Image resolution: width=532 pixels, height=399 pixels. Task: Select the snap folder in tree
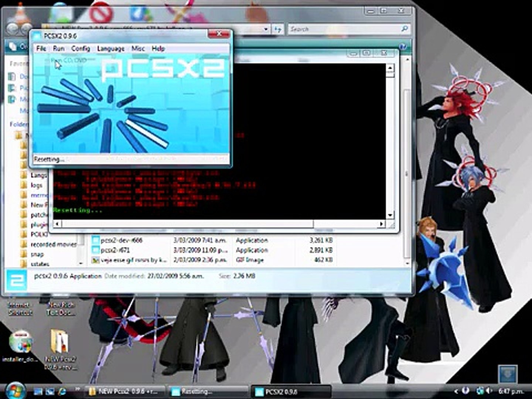pos(37,254)
